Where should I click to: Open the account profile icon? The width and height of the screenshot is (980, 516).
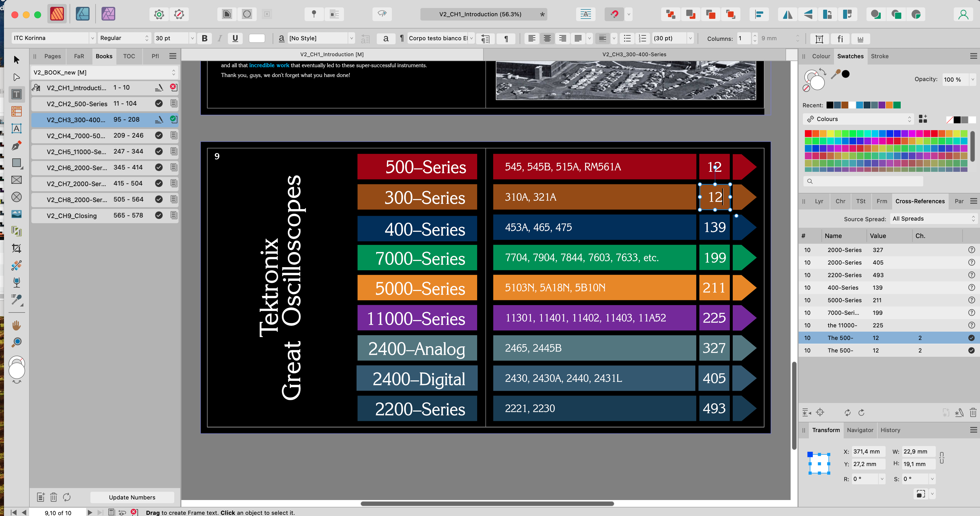(x=963, y=15)
